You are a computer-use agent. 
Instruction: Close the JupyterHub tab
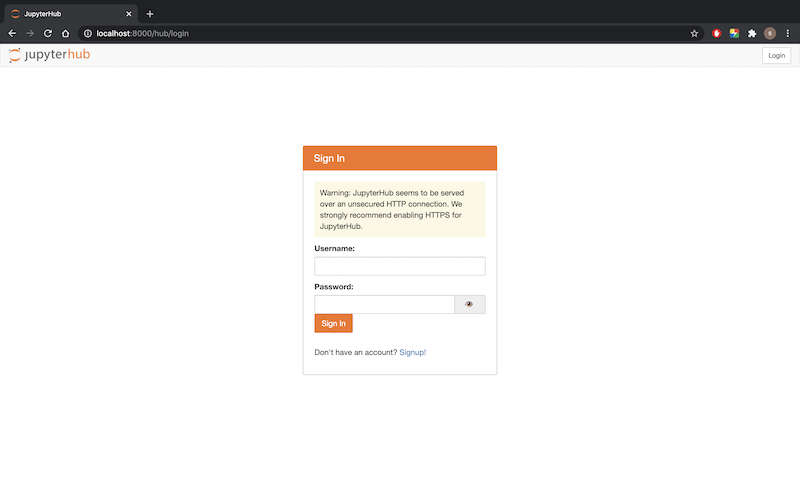[x=129, y=14]
